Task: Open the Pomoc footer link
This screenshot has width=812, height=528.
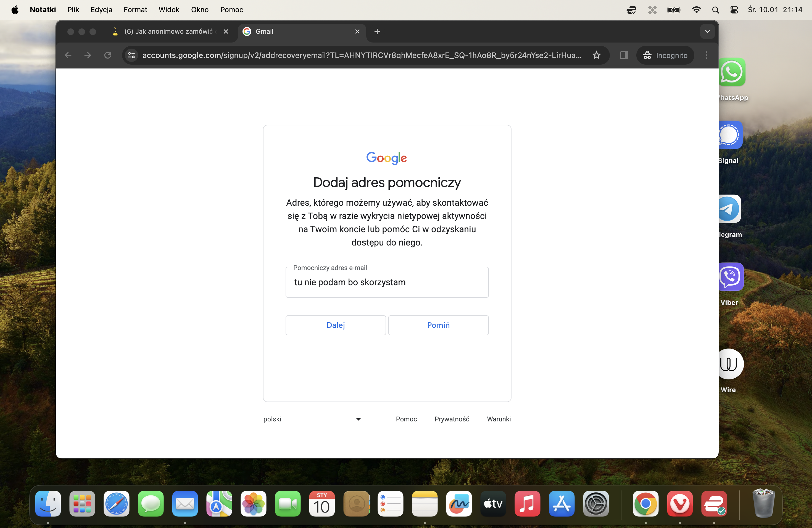Action: tap(406, 419)
